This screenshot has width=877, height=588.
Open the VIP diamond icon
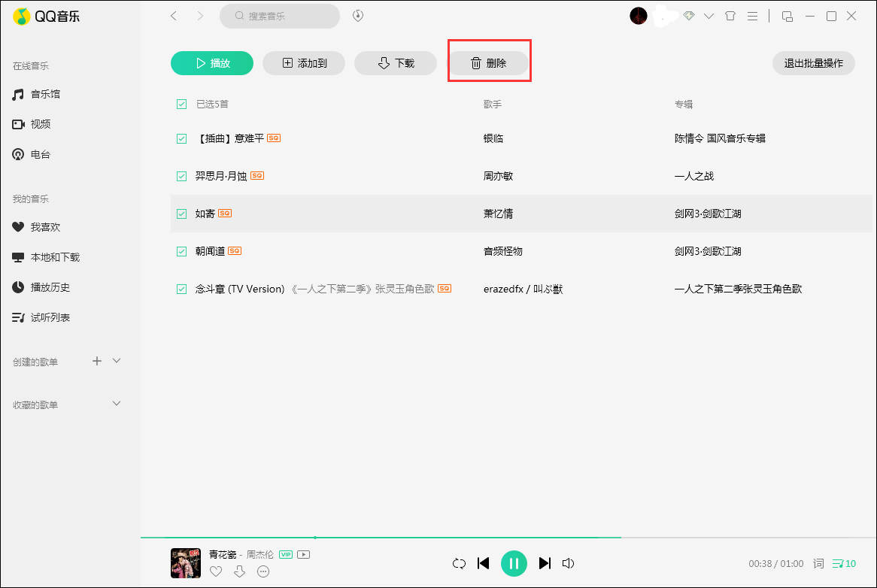pos(689,15)
